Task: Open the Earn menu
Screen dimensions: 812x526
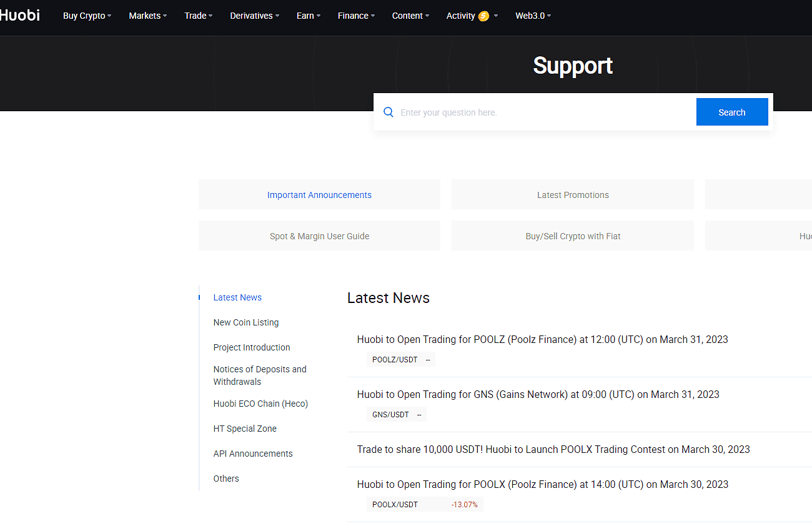Action: 305,16
